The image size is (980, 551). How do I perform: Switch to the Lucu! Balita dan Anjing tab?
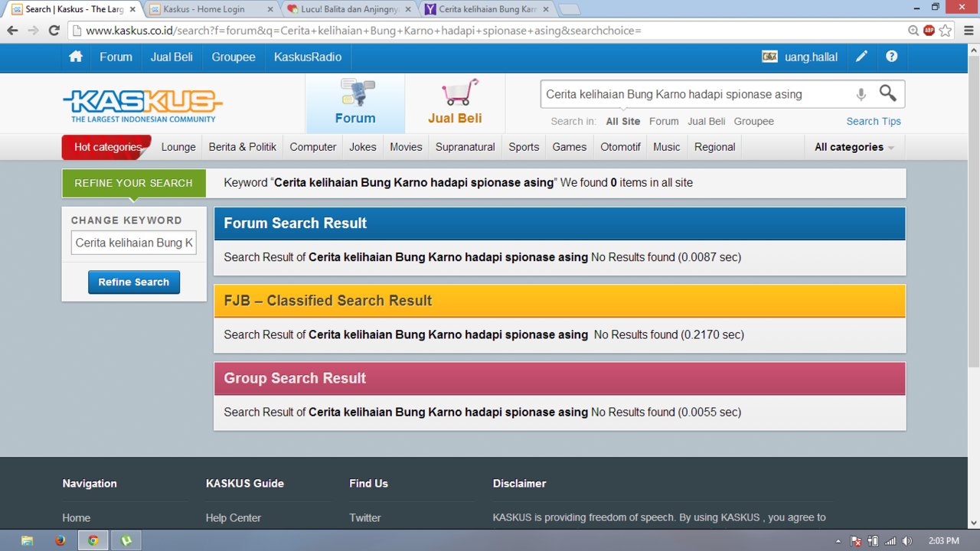point(350,9)
